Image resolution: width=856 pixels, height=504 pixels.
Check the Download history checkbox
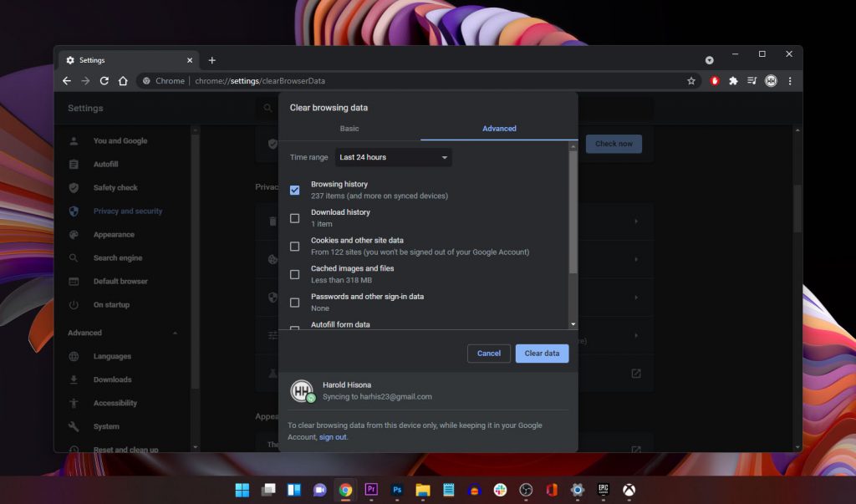[x=295, y=218]
